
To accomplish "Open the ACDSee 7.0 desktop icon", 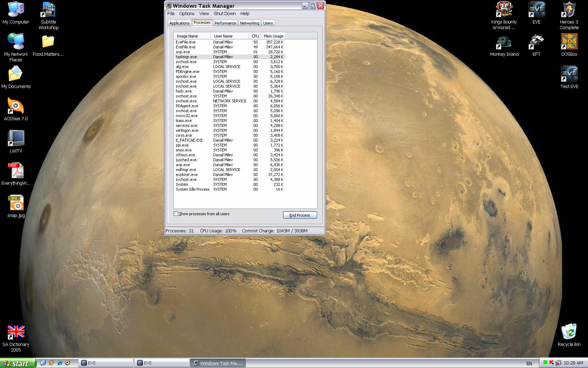I will coord(16,106).
